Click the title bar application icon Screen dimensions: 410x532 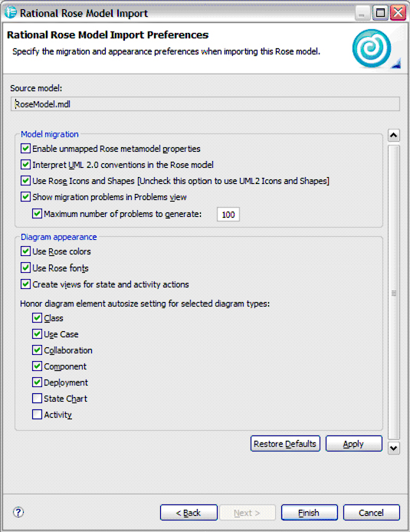point(11,12)
